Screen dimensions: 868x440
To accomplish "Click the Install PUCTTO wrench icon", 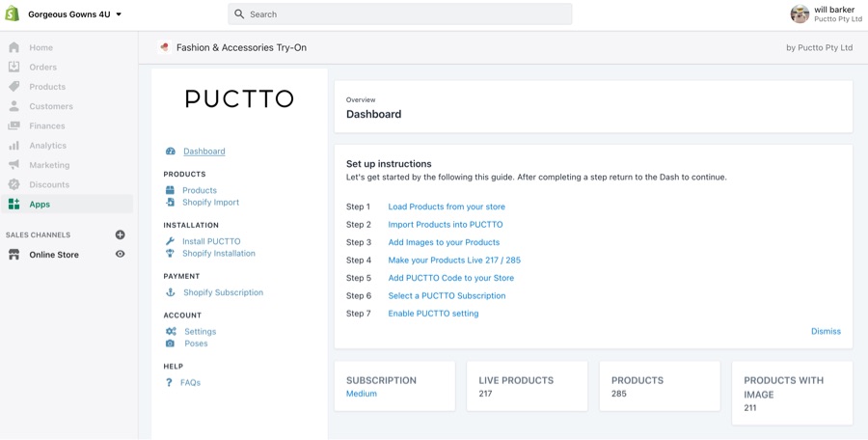I will 171,241.
